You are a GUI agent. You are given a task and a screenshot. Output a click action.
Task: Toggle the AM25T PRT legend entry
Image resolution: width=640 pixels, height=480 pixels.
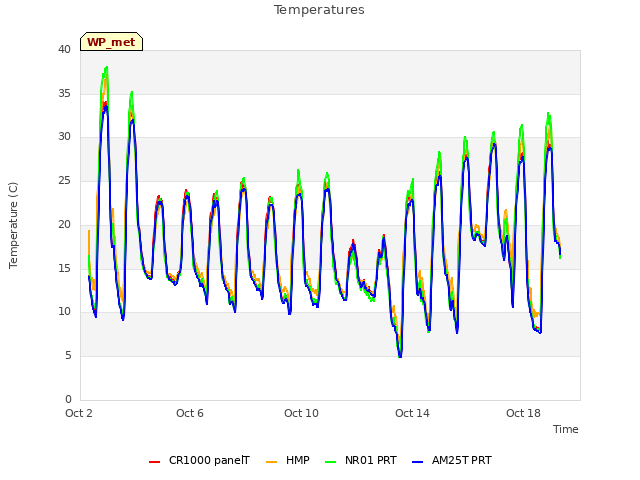452,460
